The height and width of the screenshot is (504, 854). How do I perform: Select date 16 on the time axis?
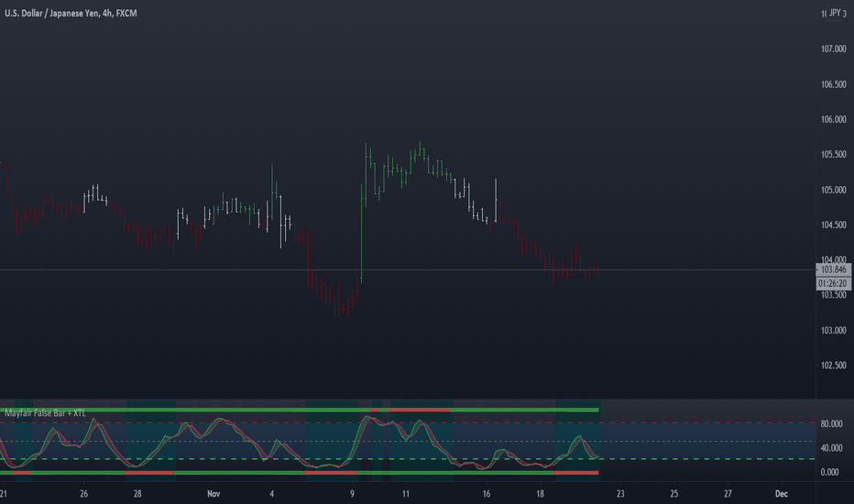pos(486,494)
